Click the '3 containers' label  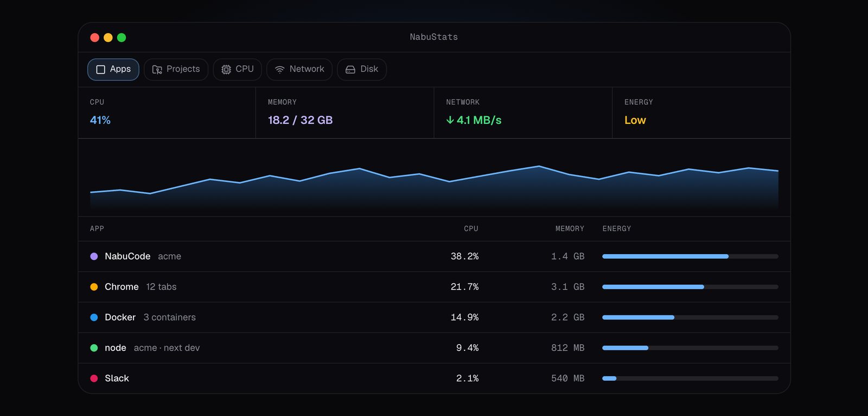170,317
